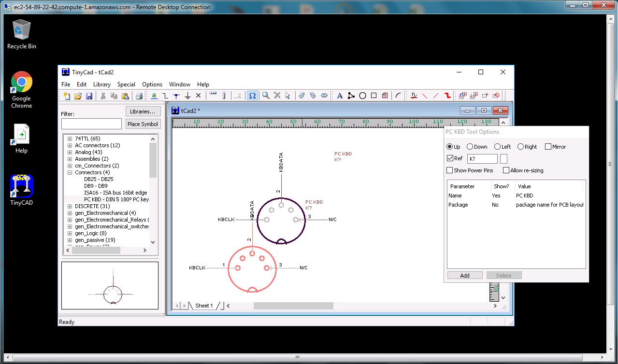
Task: Expand the DISCRETE library tree node
Action: [70, 206]
